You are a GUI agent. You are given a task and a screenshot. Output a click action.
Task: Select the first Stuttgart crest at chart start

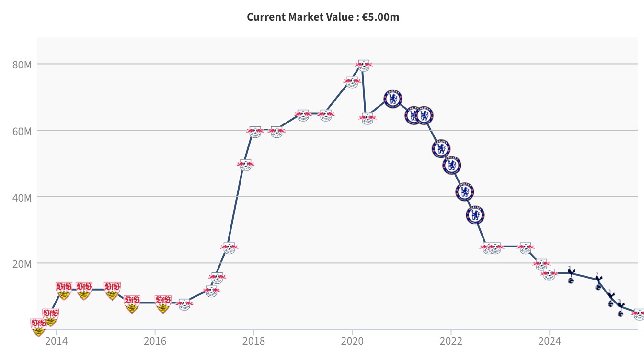coord(38,327)
